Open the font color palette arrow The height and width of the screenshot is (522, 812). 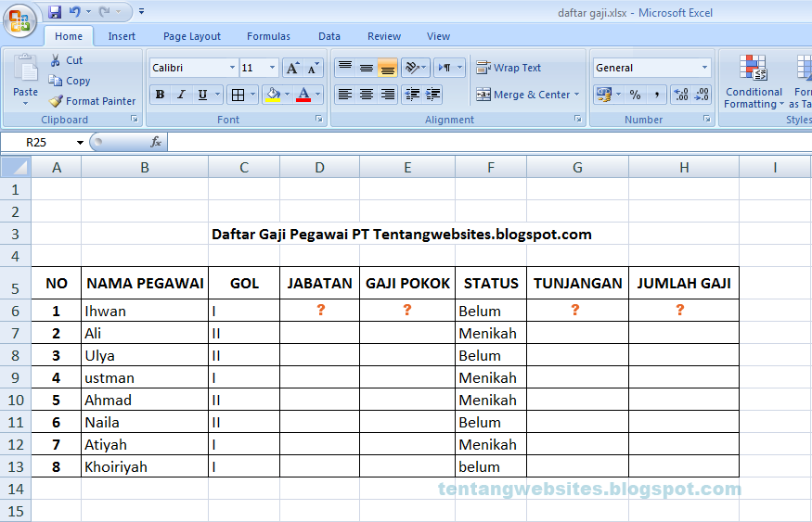tap(318, 95)
